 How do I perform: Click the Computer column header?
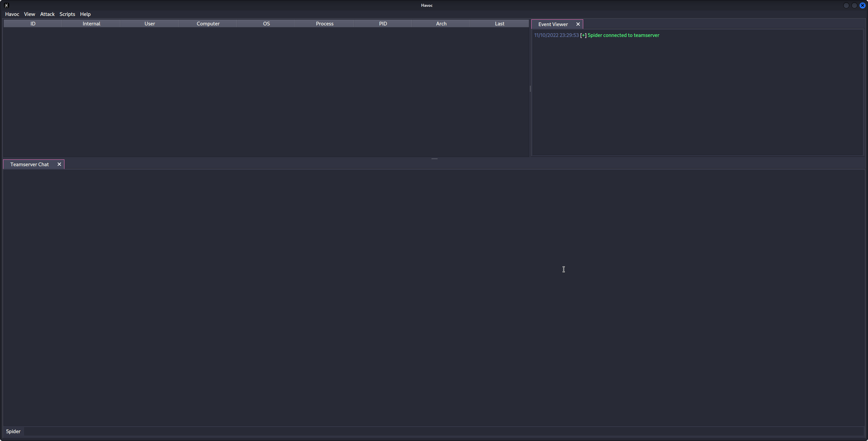point(208,23)
